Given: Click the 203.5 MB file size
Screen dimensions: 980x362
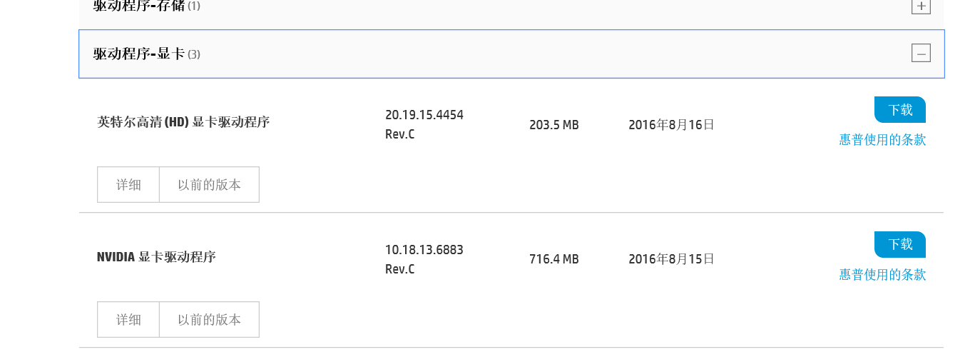Looking at the screenshot, I should point(553,125).
